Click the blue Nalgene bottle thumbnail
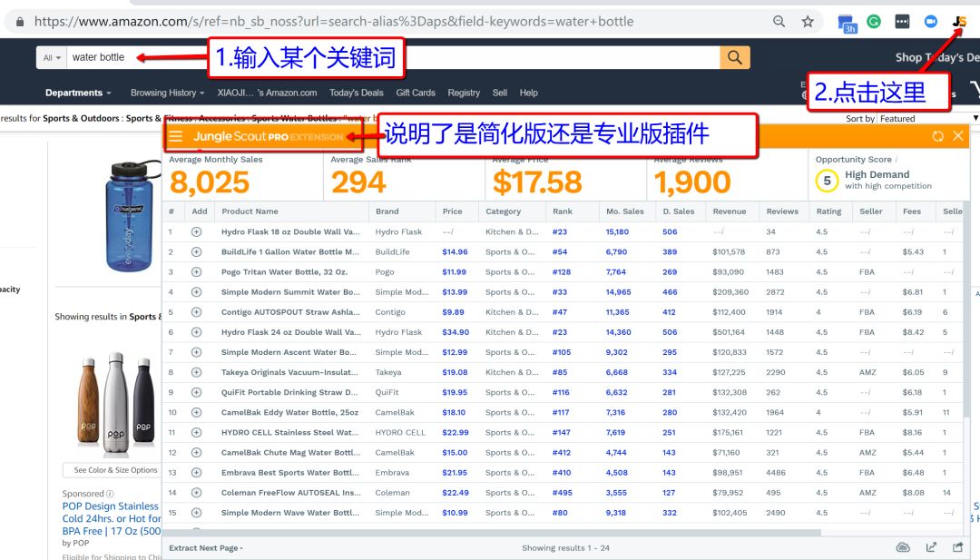Screen dimensions: 980x560 130,216
